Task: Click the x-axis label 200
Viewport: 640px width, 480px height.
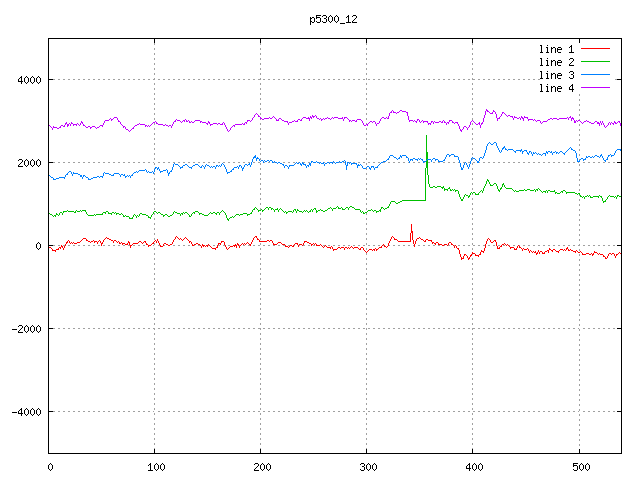Action: tap(262, 467)
